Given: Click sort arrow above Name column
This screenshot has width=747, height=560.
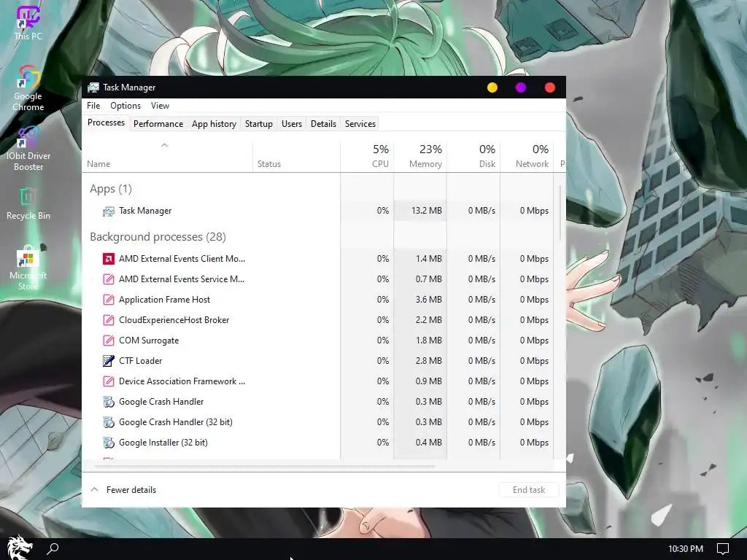Looking at the screenshot, I should click(x=164, y=145).
